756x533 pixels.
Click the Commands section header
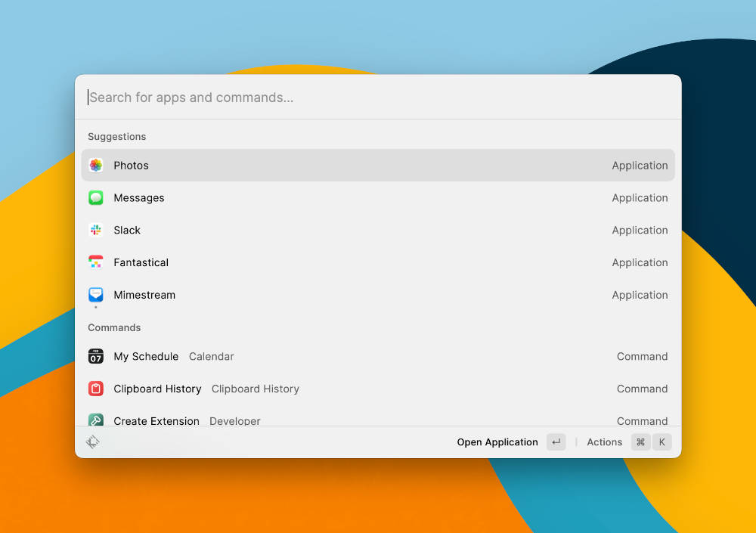pos(114,327)
